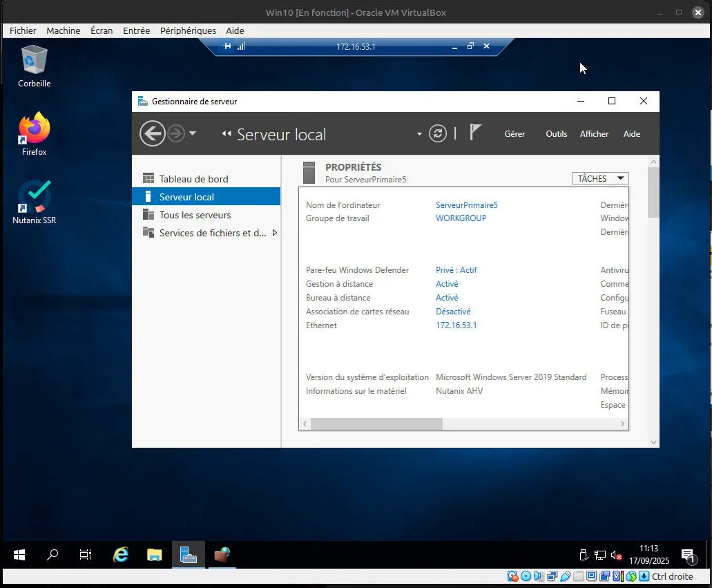Viewport: 712px width, 588px height.
Task: Open the TÂCHES dropdown
Action: point(599,178)
